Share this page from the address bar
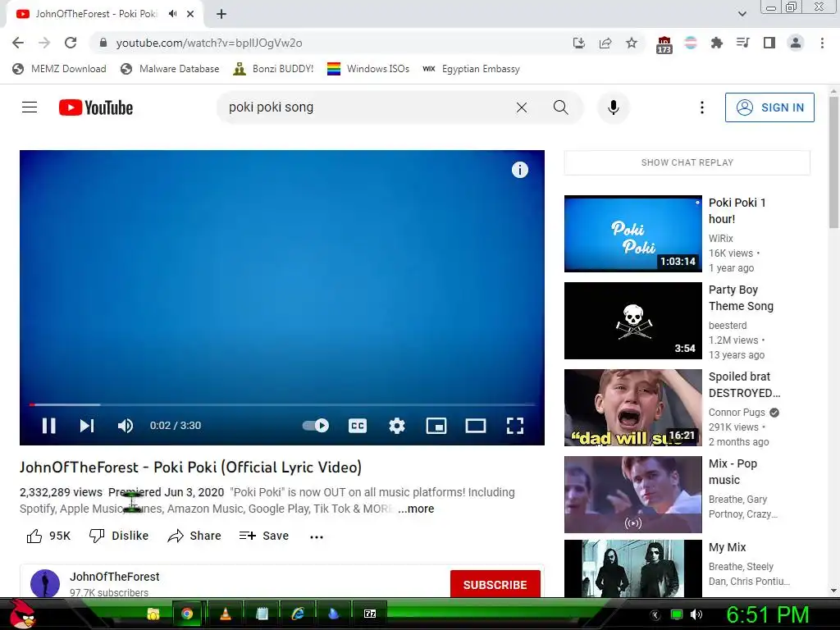Screen dimensions: 840x630 tap(605, 43)
